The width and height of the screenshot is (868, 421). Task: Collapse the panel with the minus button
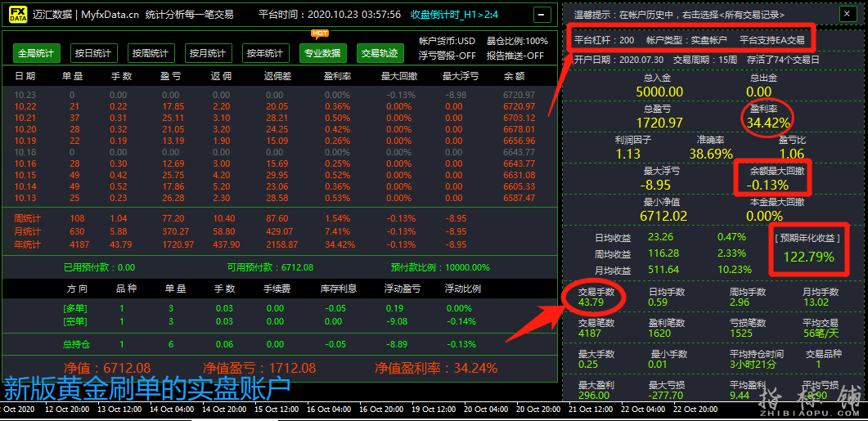tap(542, 15)
